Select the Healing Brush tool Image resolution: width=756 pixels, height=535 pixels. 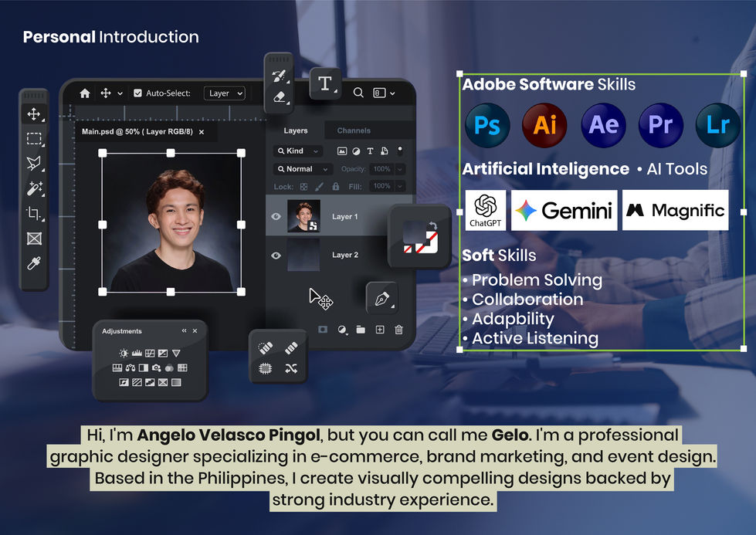point(290,347)
